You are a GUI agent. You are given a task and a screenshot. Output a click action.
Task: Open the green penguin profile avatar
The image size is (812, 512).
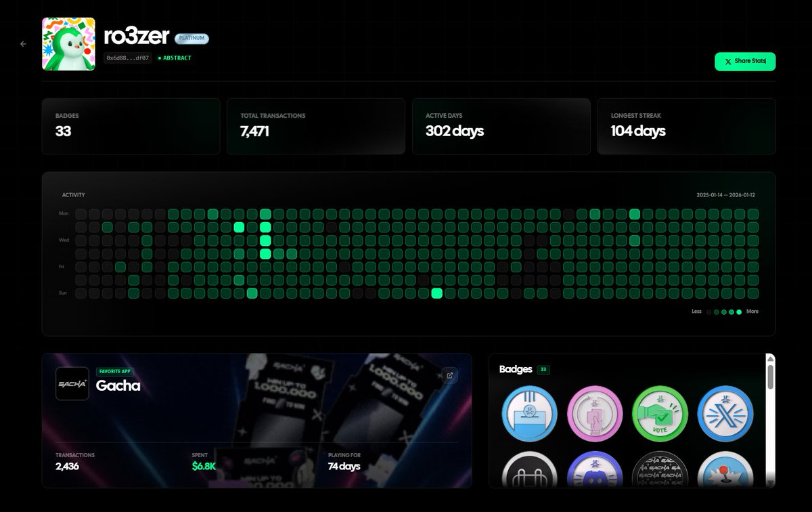click(68, 43)
